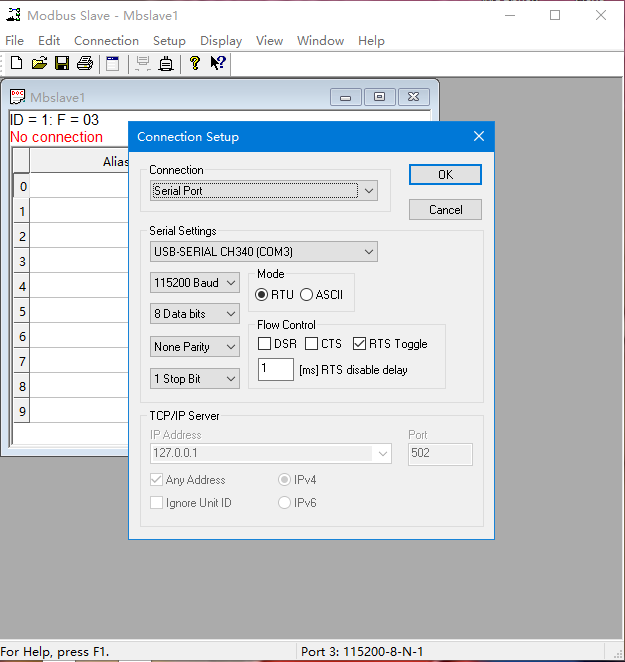The image size is (625, 662).
Task: Click the RTS disable delay input field
Action: pyautogui.click(x=275, y=370)
